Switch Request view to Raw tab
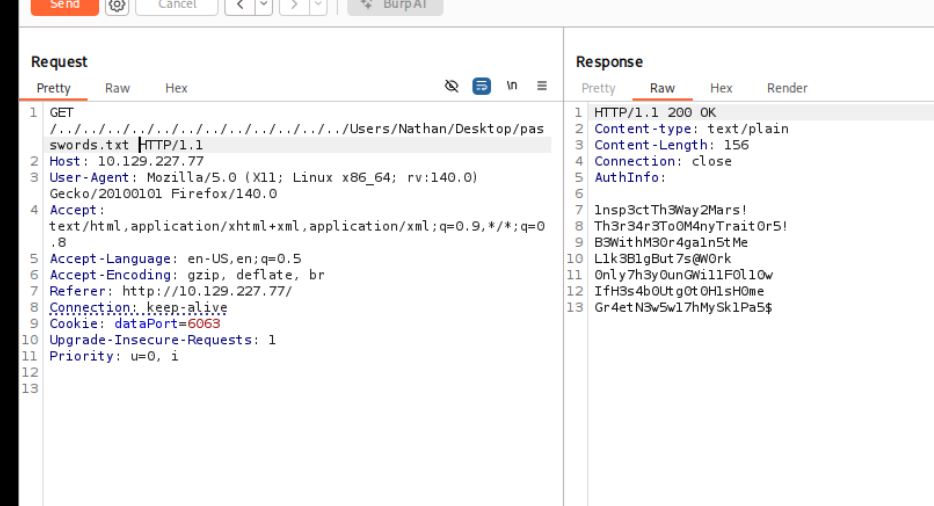This screenshot has height=506, width=934. click(x=117, y=88)
